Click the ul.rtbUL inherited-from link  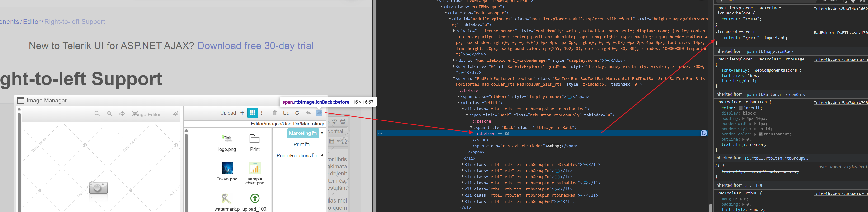point(753,185)
